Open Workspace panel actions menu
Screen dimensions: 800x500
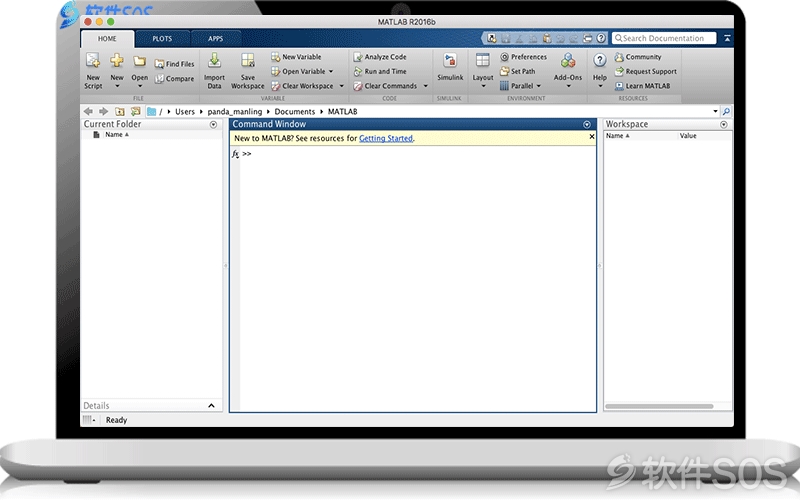point(723,124)
